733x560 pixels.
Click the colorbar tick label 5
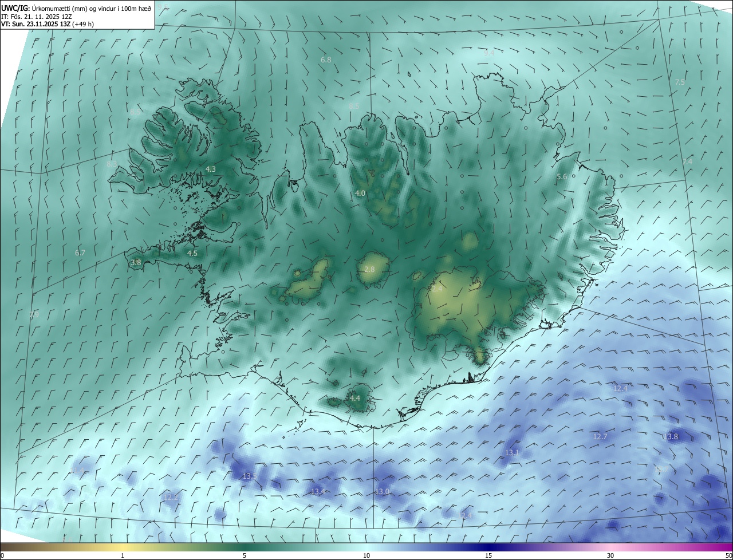[245, 555]
